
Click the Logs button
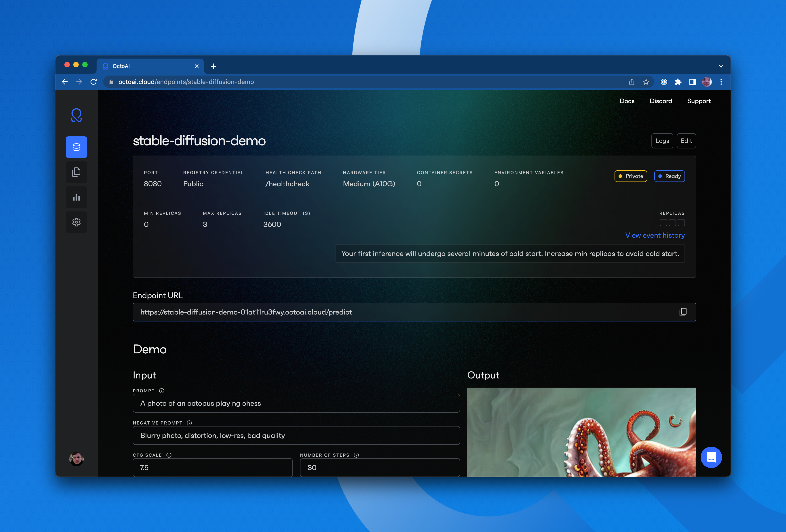pos(662,141)
